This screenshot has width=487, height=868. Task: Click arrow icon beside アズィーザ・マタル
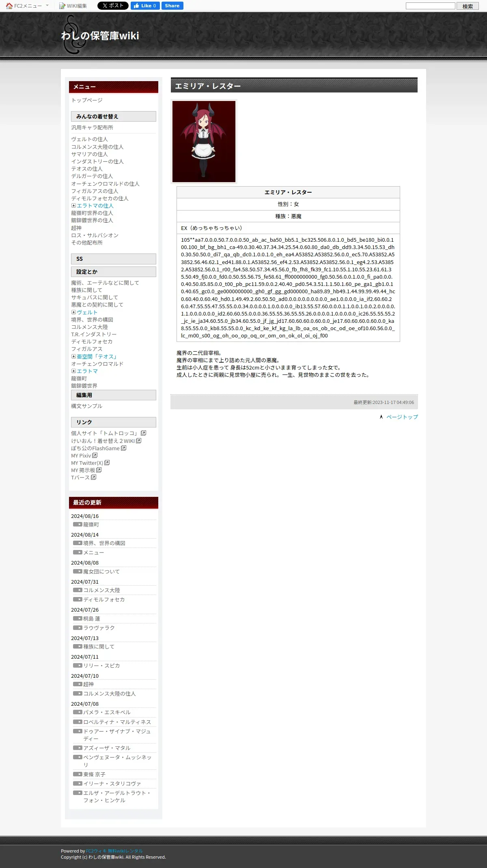tap(78, 748)
